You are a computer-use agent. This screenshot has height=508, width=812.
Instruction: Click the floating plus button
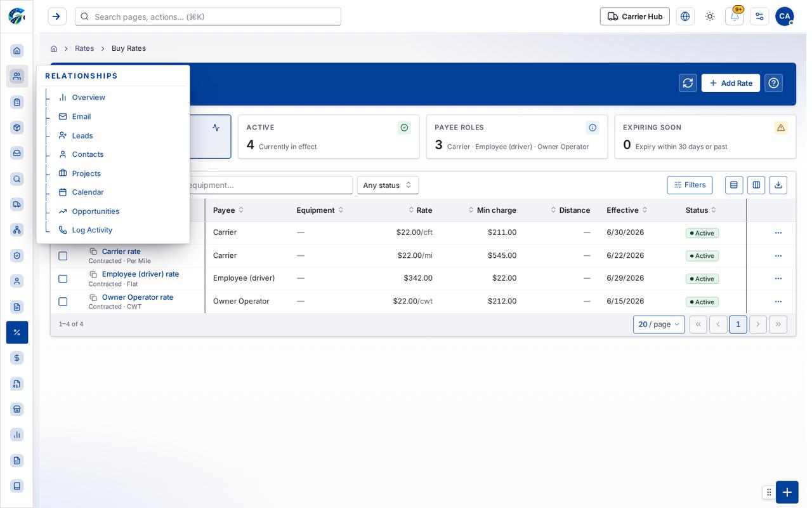click(787, 492)
